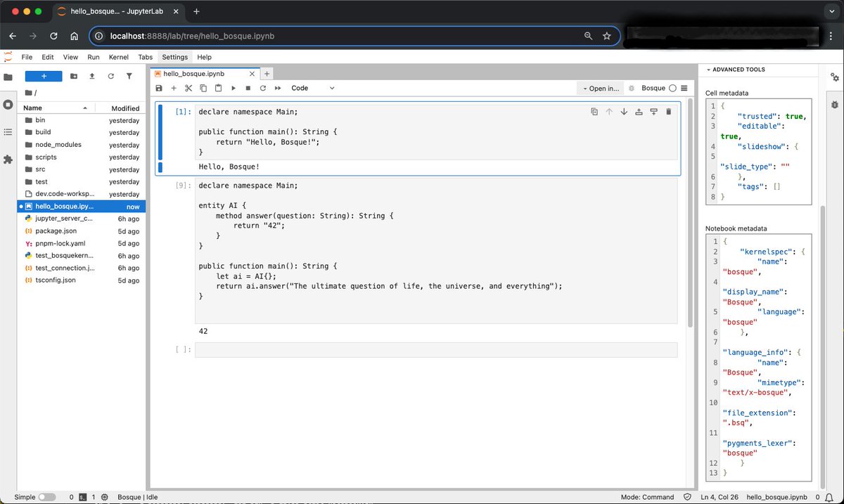Refresh the file browser listing
This screenshot has width=844, height=504.
[110, 76]
